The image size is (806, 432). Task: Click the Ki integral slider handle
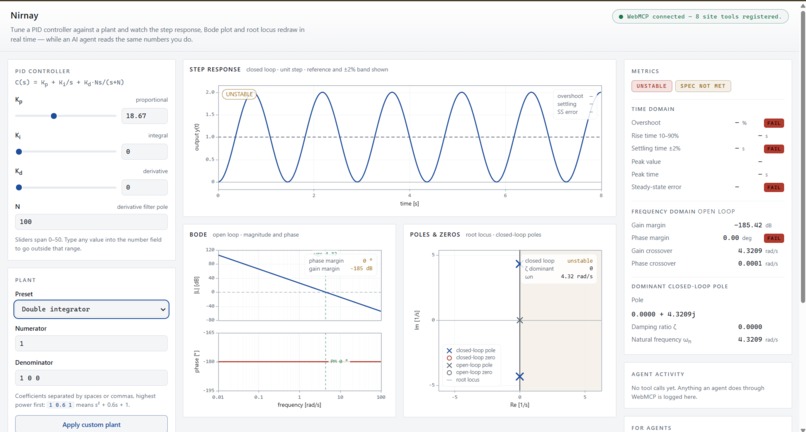19,152
